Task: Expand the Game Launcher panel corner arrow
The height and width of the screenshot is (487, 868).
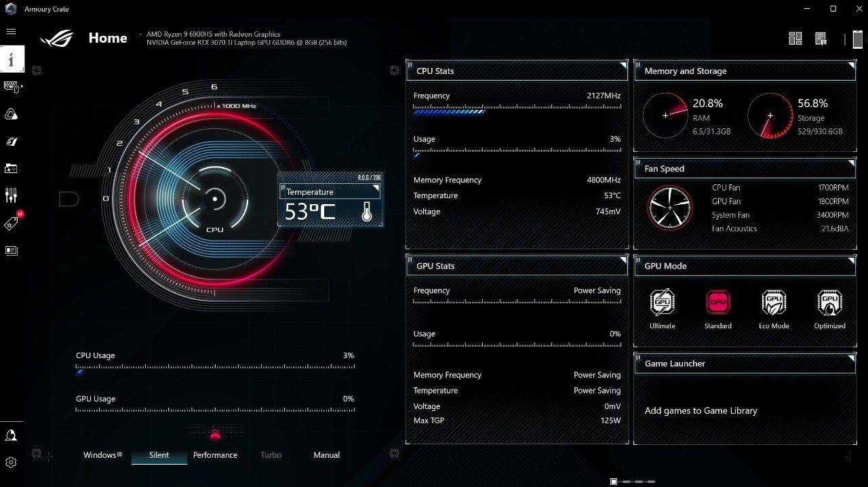Action: 851,359
